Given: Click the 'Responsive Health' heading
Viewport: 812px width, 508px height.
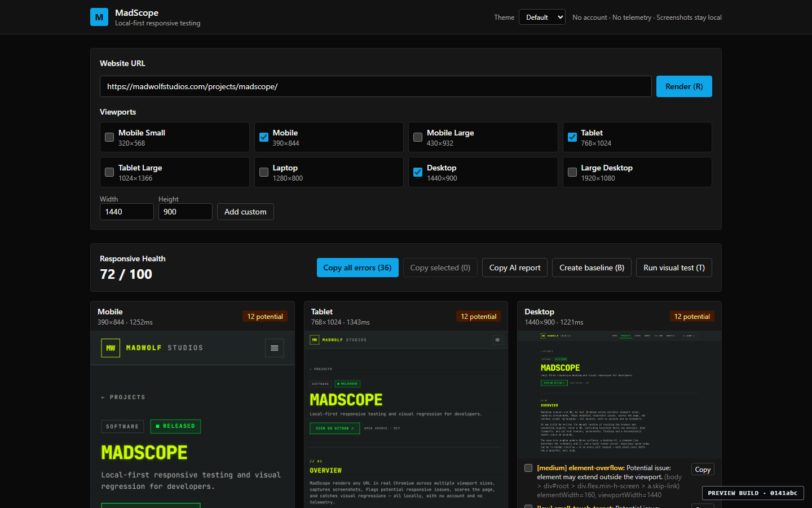Looking at the screenshot, I should (133, 259).
